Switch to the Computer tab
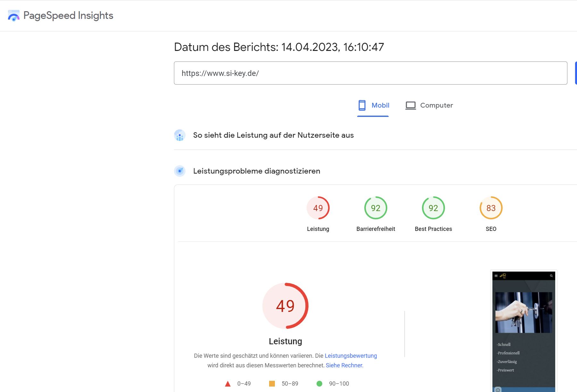The height and width of the screenshot is (392, 577). pos(429,105)
